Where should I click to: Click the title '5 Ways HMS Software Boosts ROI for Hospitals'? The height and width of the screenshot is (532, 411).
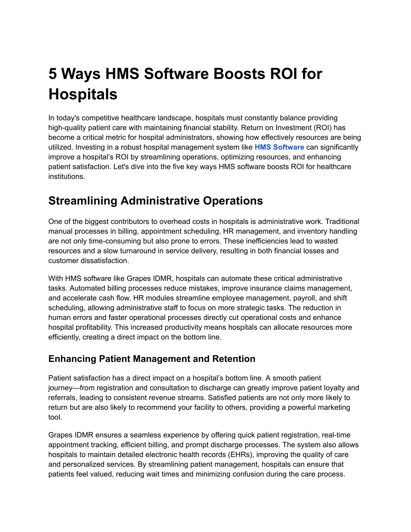(185, 84)
